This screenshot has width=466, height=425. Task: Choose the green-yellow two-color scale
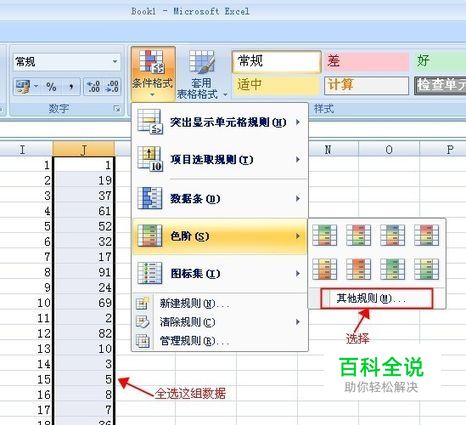[x=393, y=269]
